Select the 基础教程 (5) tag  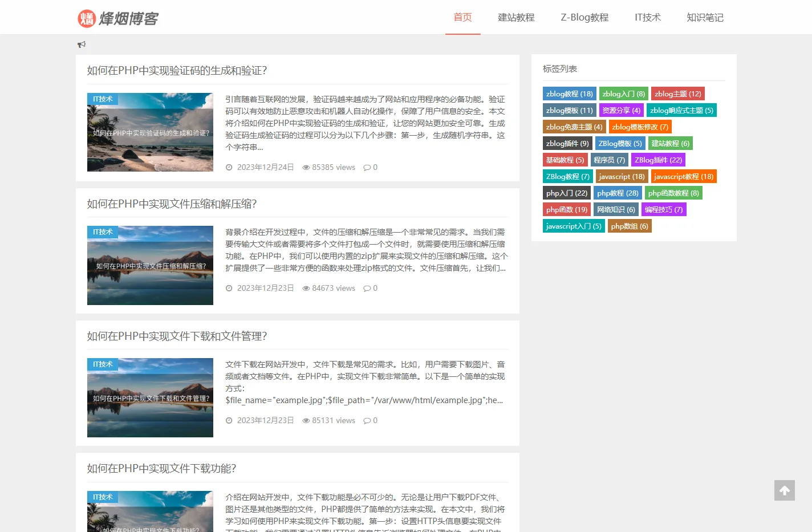click(x=565, y=160)
